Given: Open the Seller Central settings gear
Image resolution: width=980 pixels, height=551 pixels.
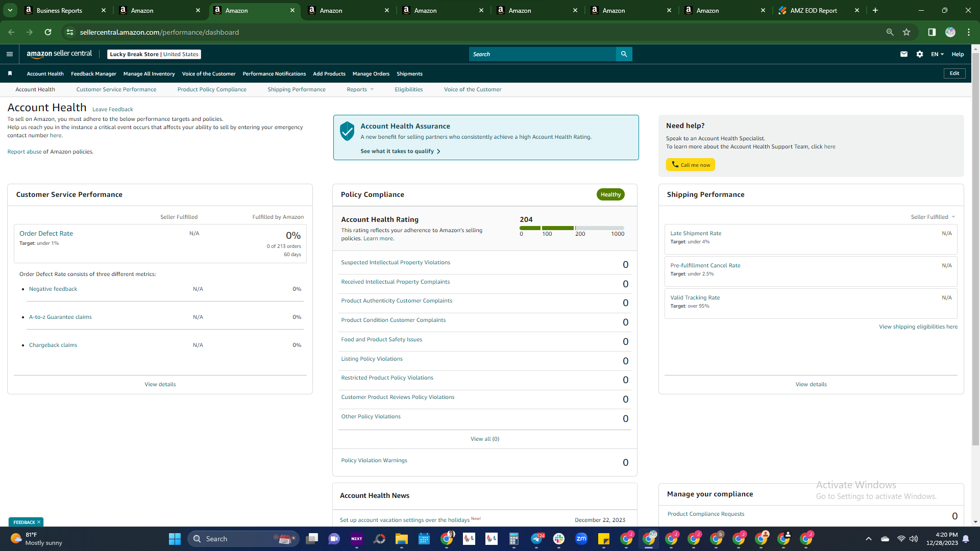Looking at the screenshot, I should tap(920, 54).
